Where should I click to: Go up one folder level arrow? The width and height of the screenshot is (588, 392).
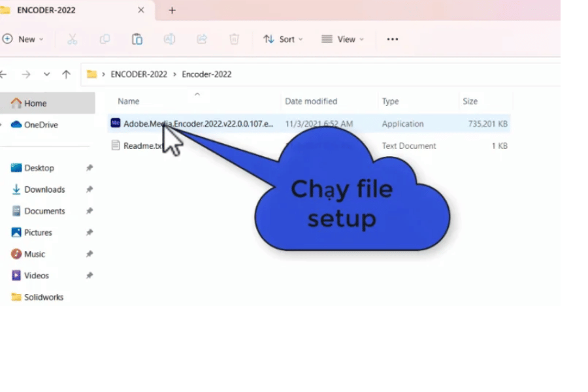tap(66, 74)
